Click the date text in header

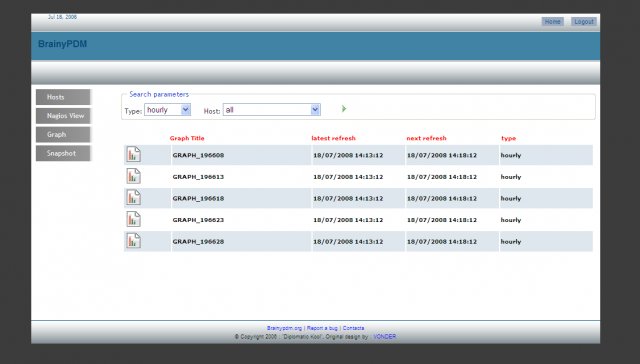click(x=62, y=17)
